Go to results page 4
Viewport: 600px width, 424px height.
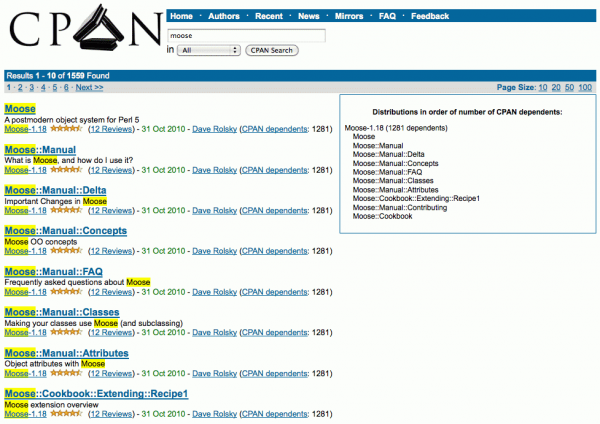[43, 87]
